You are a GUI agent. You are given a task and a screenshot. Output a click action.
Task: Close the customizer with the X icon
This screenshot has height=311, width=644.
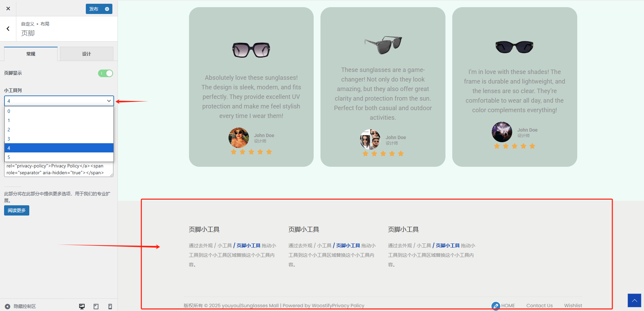pyautogui.click(x=8, y=9)
